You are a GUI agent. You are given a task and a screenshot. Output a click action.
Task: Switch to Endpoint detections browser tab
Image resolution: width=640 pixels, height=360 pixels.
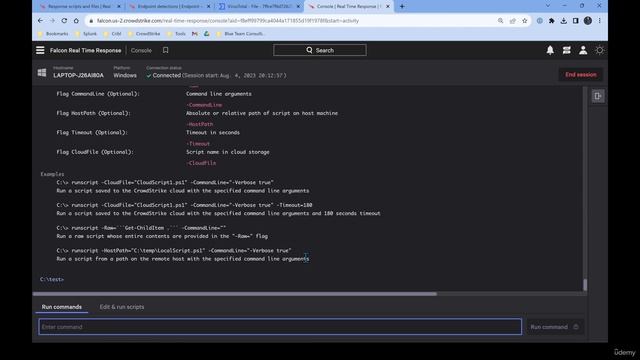coord(169,7)
